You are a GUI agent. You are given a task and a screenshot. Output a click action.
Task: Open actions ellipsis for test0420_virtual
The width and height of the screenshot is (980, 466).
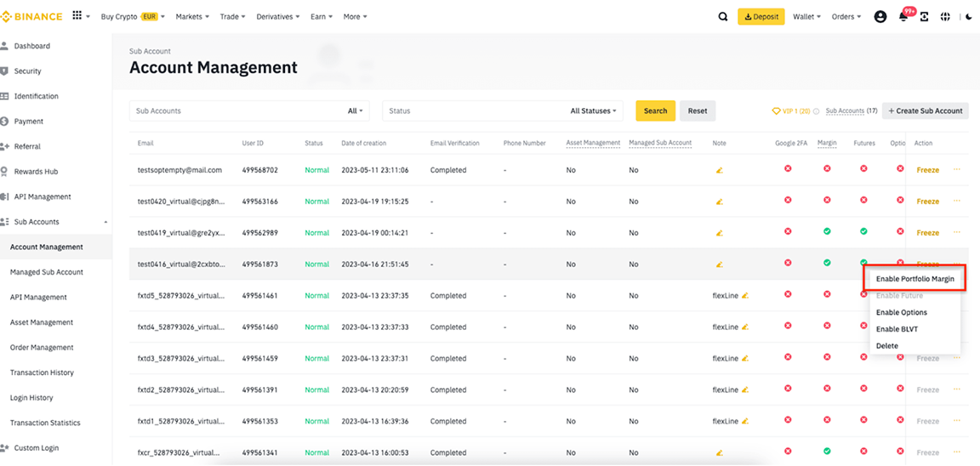click(957, 201)
